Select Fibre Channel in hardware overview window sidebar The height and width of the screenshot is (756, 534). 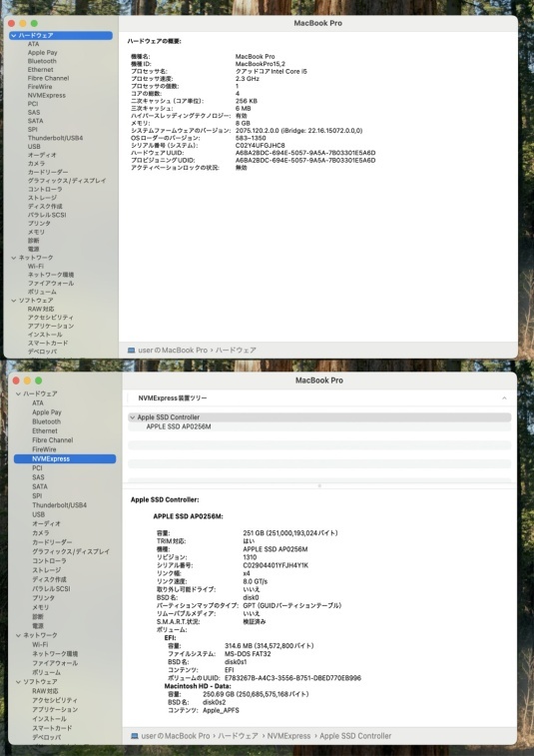[x=48, y=78]
